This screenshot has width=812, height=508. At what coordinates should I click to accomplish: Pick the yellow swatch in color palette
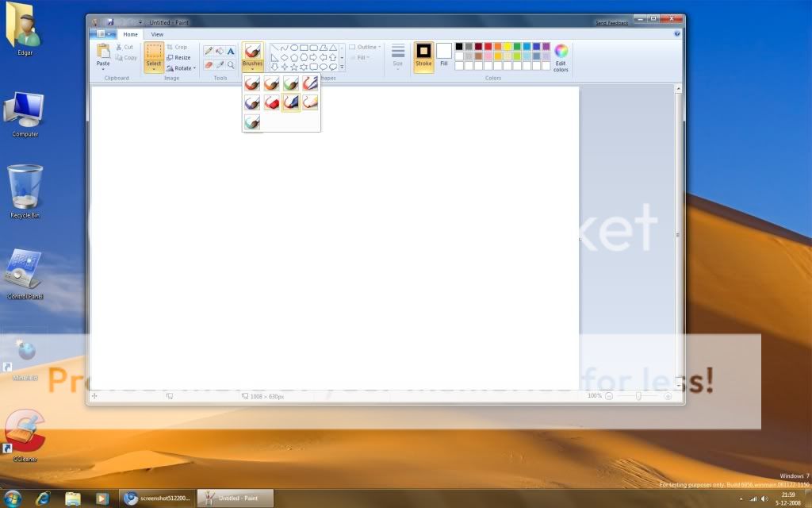[507, 47]
